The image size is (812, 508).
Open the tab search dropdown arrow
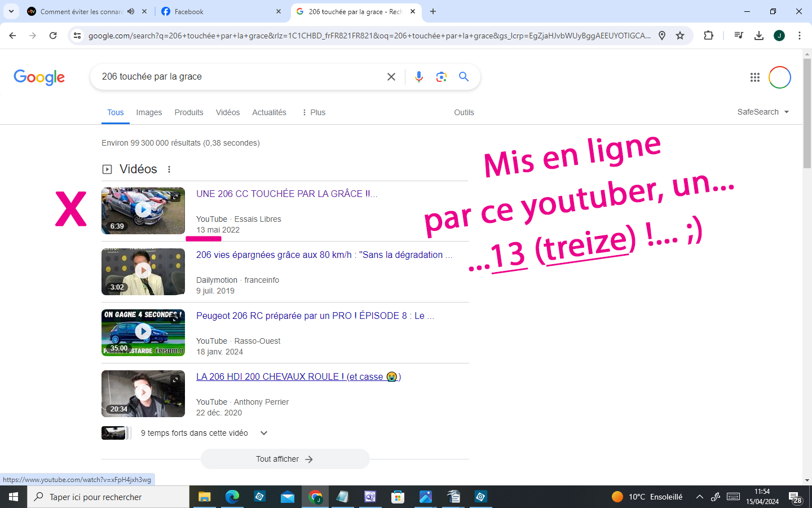click(x=11, y=11)
